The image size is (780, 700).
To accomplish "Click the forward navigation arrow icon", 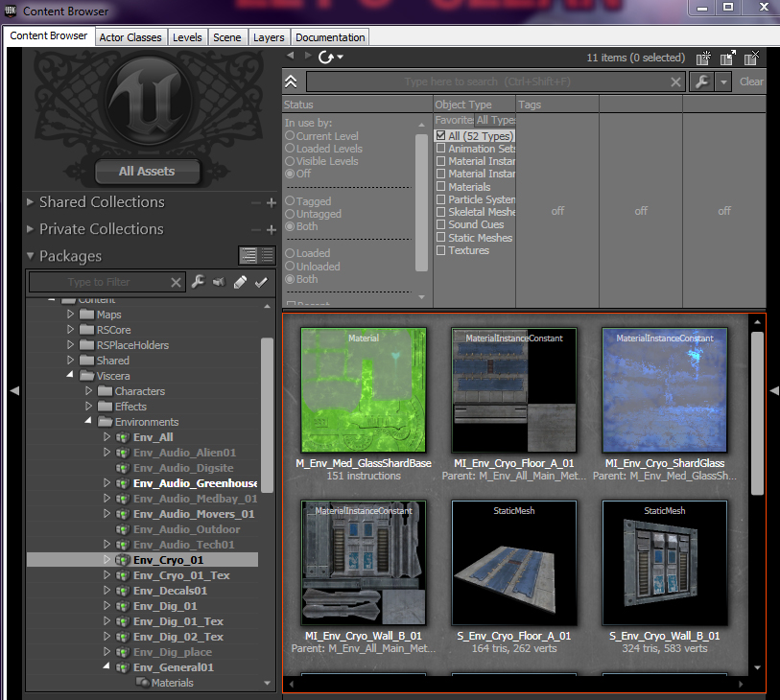I will point(308,56).
